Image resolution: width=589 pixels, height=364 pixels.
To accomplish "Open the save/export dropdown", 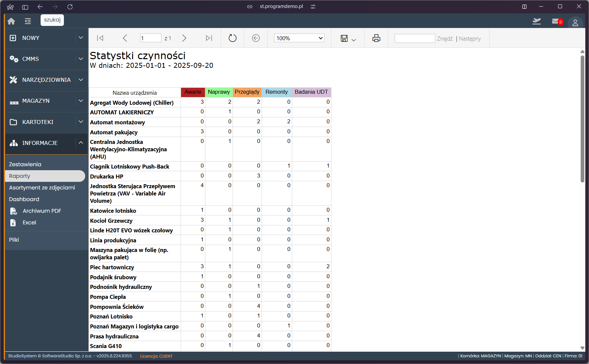I will click(348, 39).
